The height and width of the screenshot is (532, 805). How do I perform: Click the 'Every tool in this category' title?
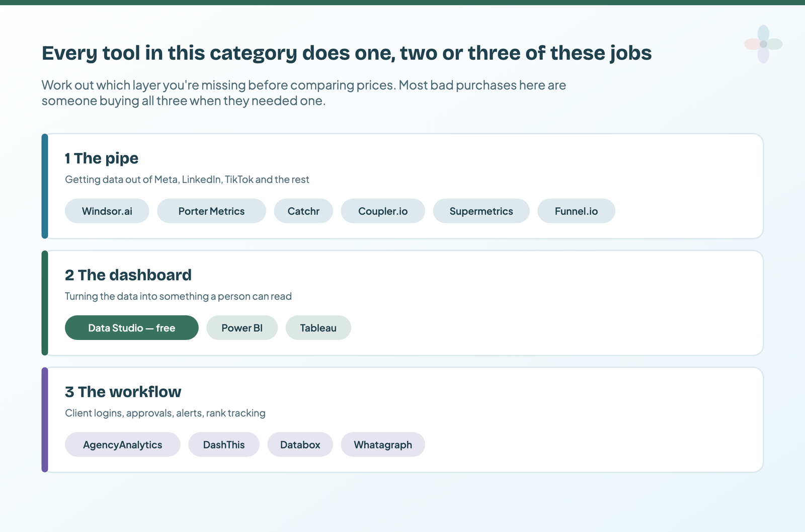click(347, 53)
